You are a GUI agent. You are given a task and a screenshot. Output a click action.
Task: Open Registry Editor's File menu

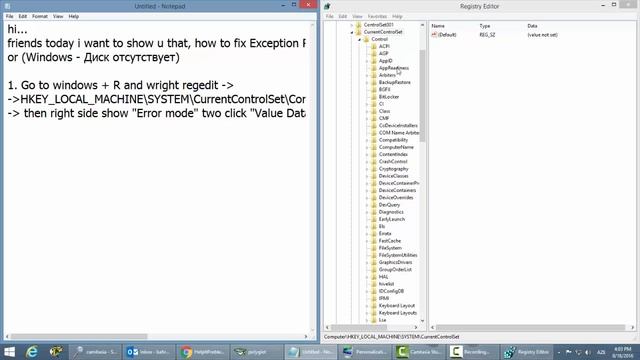[x=329, y=16]
